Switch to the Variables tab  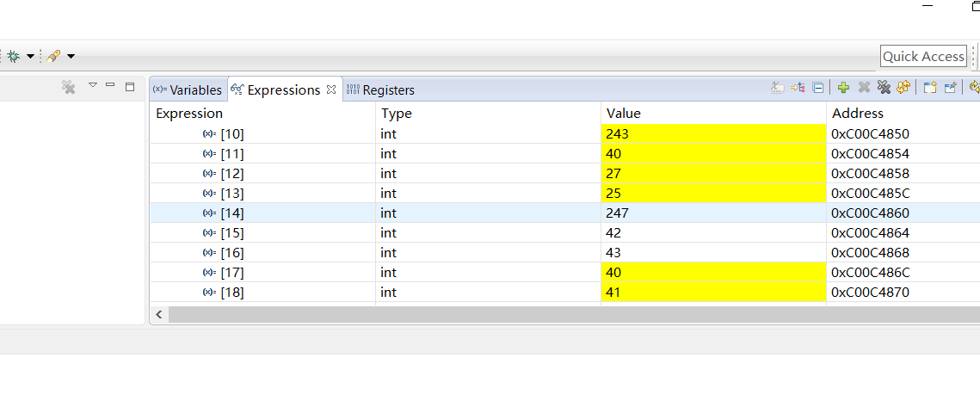pos(187,89)
